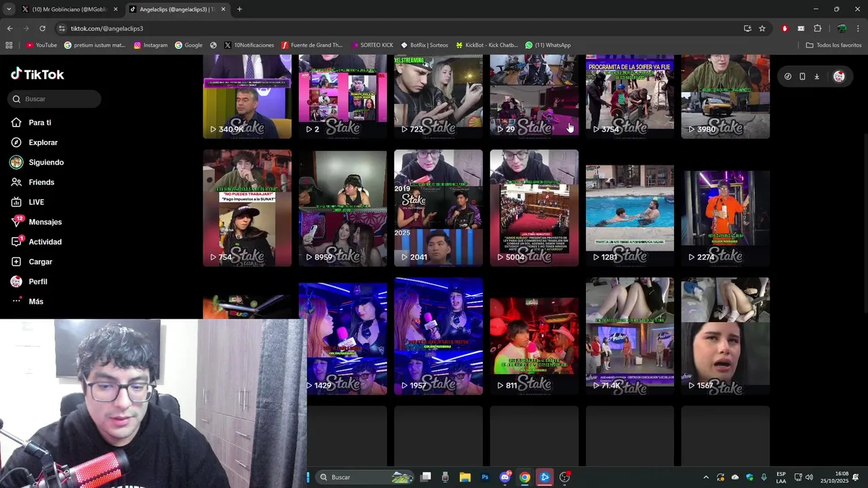868x488 pixels.
Task: Open video with 811 views
Action: 534,336
